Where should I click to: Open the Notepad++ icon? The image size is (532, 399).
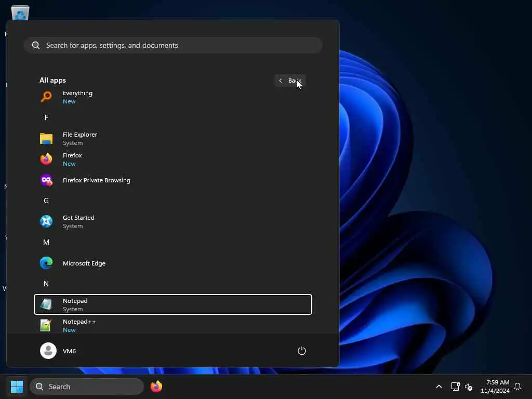tap(46, 325)
